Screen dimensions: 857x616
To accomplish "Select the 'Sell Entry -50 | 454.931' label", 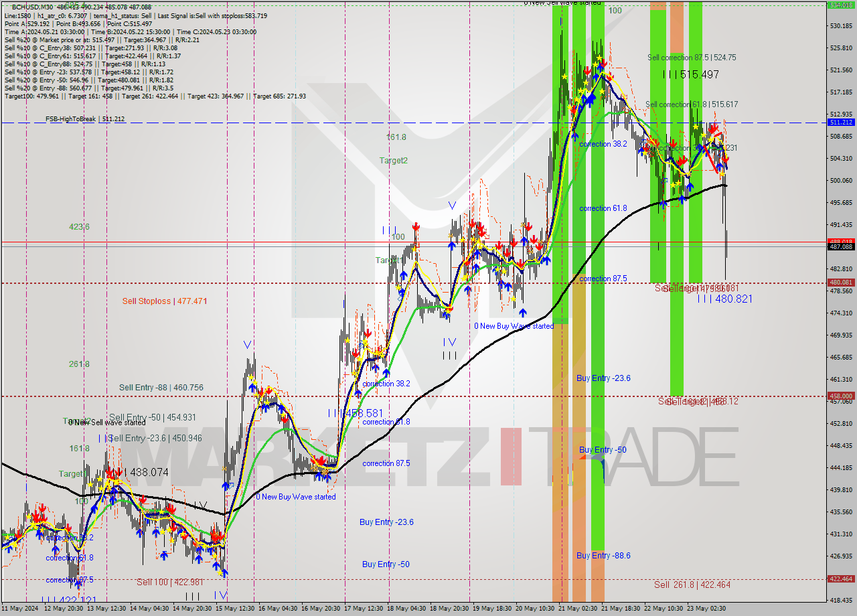I will (153, 417).
